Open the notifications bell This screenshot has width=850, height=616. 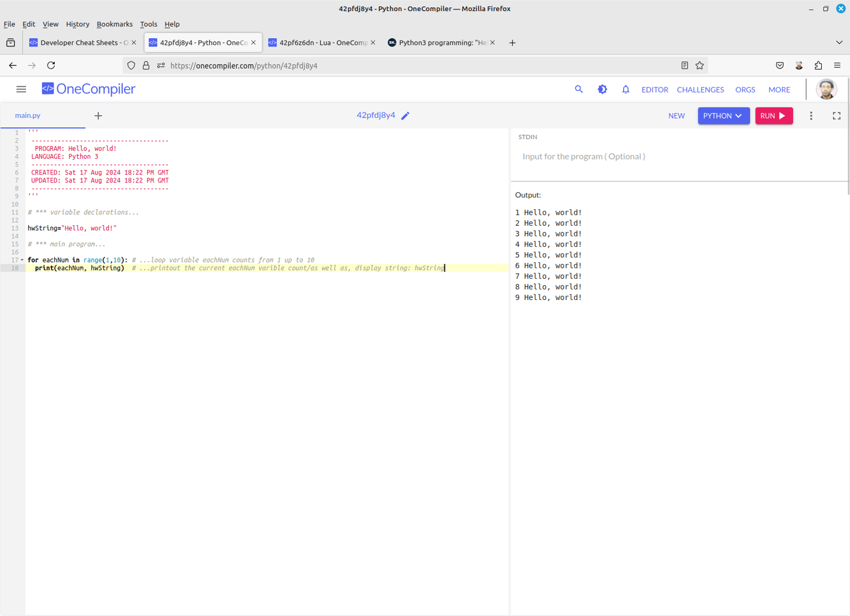coord(626,89)
